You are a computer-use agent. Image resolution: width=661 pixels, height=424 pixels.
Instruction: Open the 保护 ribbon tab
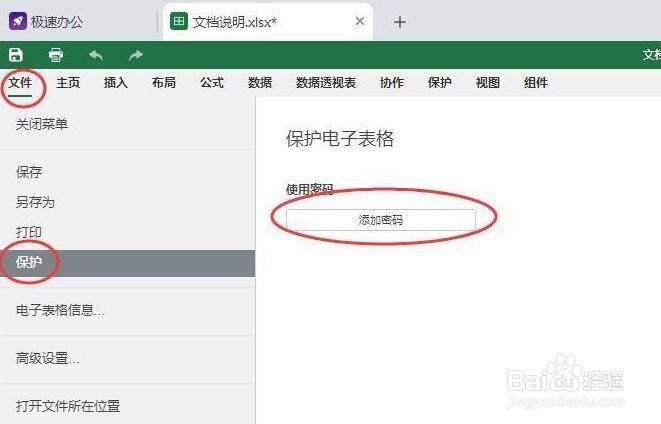(440, 83)
